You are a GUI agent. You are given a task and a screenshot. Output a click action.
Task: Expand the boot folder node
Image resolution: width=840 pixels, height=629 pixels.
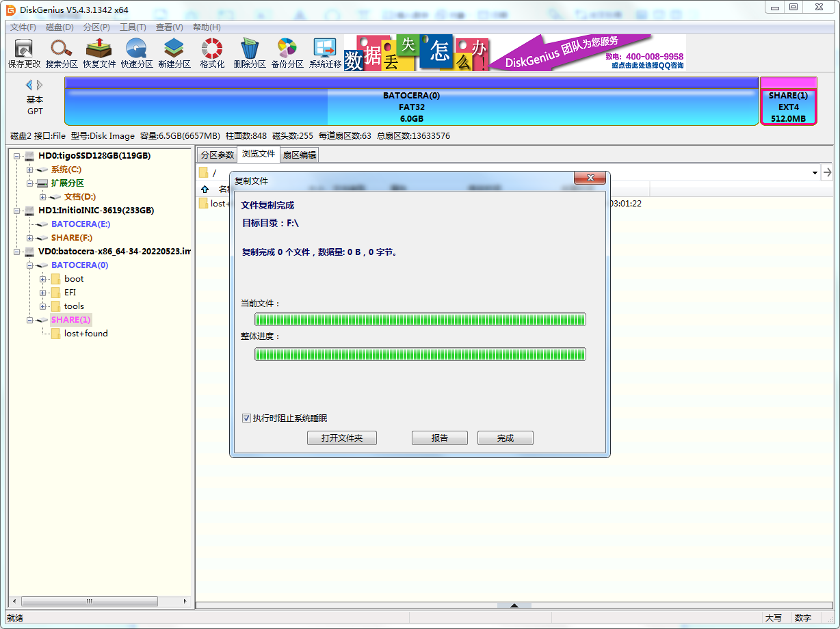[x=42, y=279]
